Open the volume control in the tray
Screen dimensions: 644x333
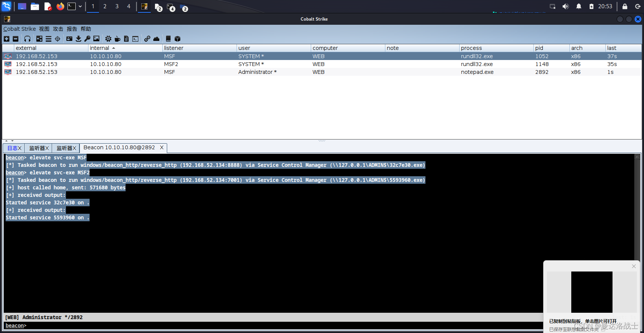point(566,6)
